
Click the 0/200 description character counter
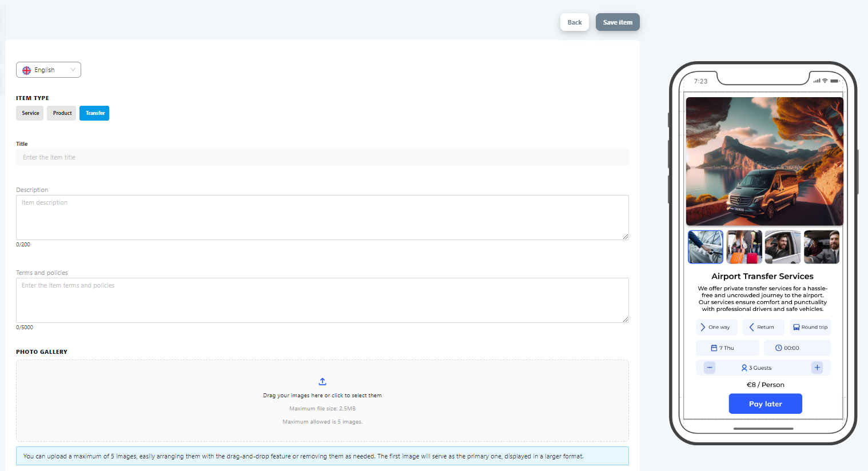pos(23,245)
